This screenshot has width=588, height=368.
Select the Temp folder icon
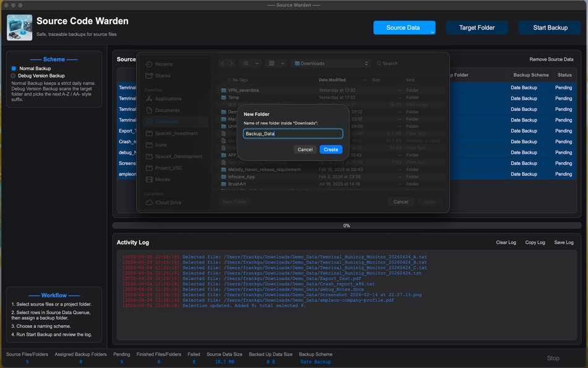(223, 98)
